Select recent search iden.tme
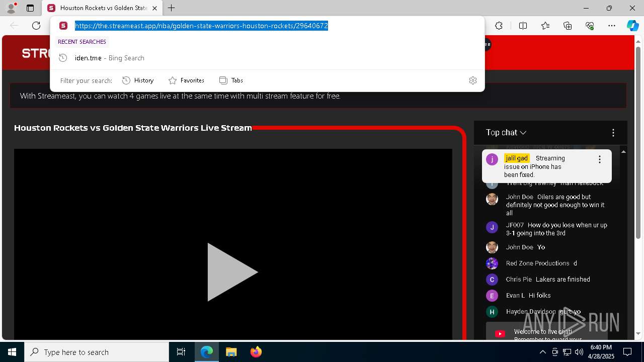 [267, 58]
